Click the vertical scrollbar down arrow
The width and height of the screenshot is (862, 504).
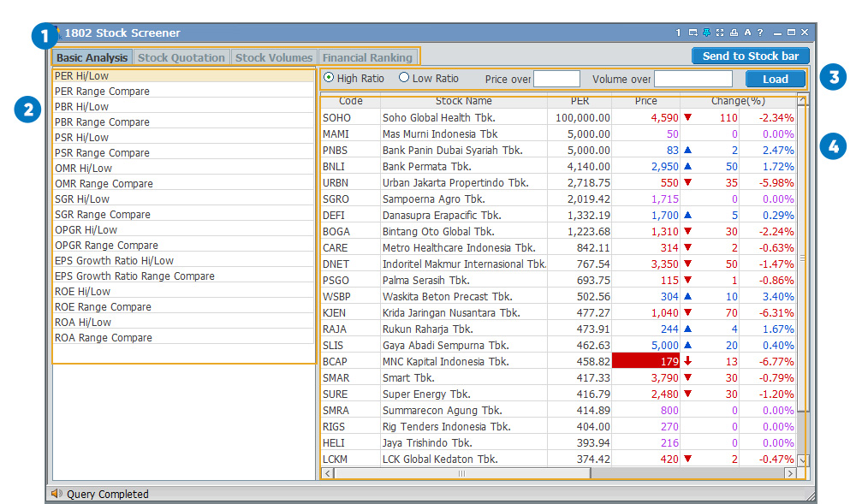click(x=802, y=460)
